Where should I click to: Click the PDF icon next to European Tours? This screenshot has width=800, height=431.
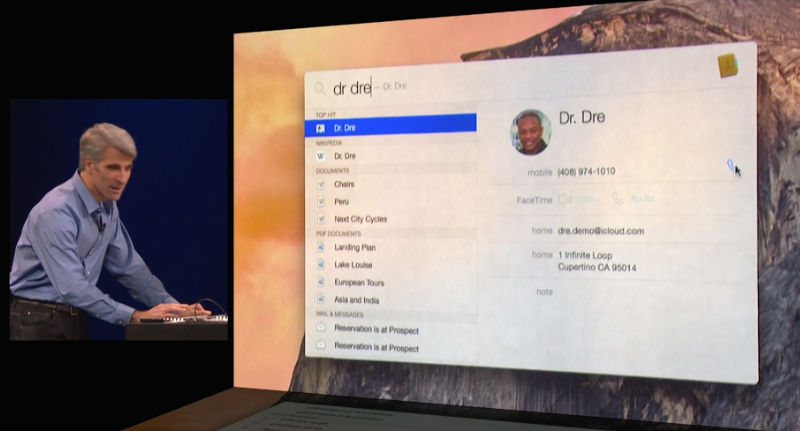tap(321, 282)
